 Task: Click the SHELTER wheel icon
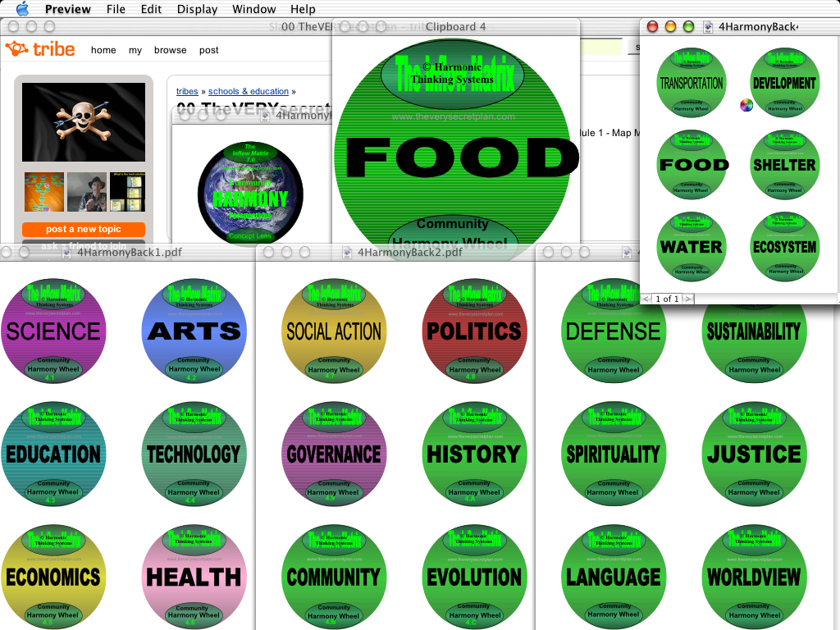coord(785,164)
